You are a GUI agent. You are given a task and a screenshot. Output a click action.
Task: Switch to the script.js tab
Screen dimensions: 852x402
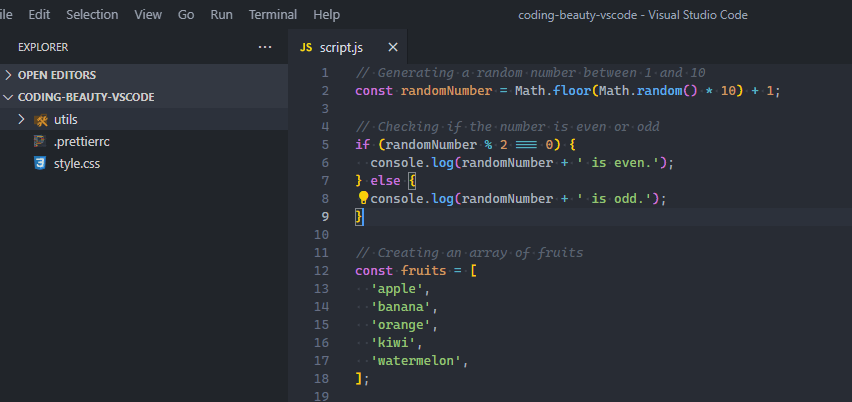(343, 47)
